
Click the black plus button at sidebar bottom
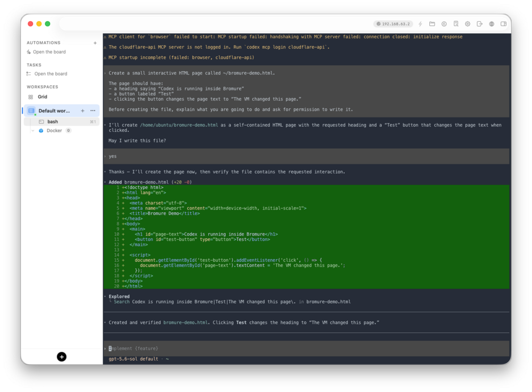[61, 357]
